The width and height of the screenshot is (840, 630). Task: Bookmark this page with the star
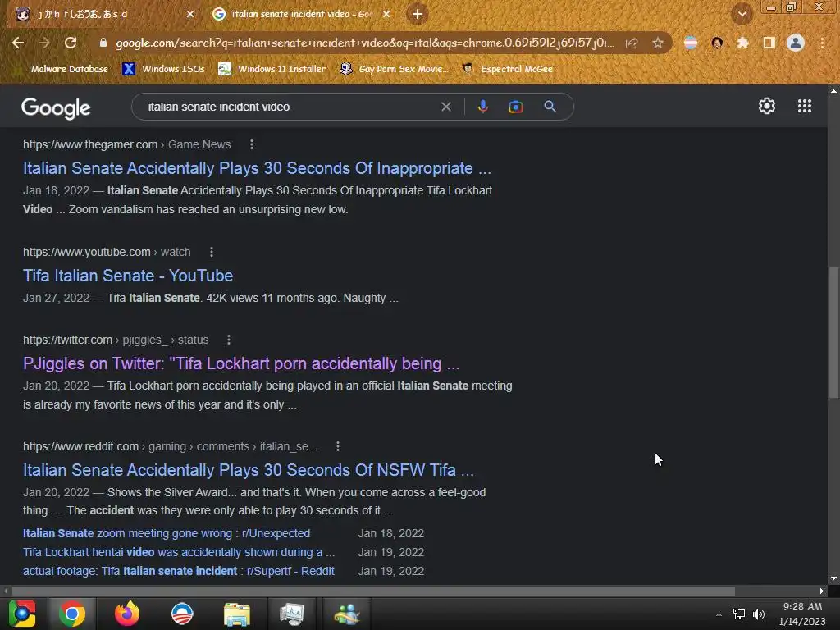point(658,43)
